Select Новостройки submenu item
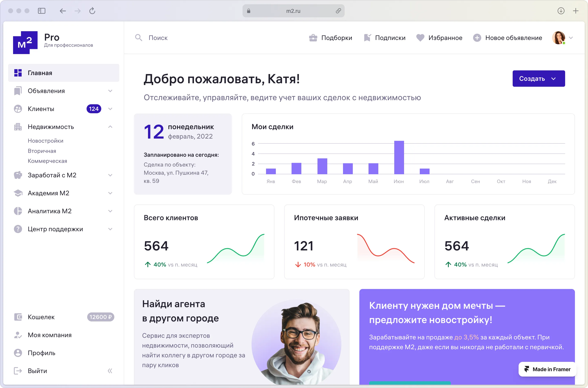 click(46, 141)
